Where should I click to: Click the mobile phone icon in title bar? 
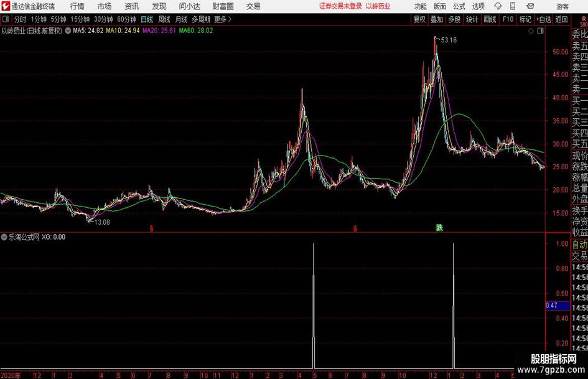[513, 6]
